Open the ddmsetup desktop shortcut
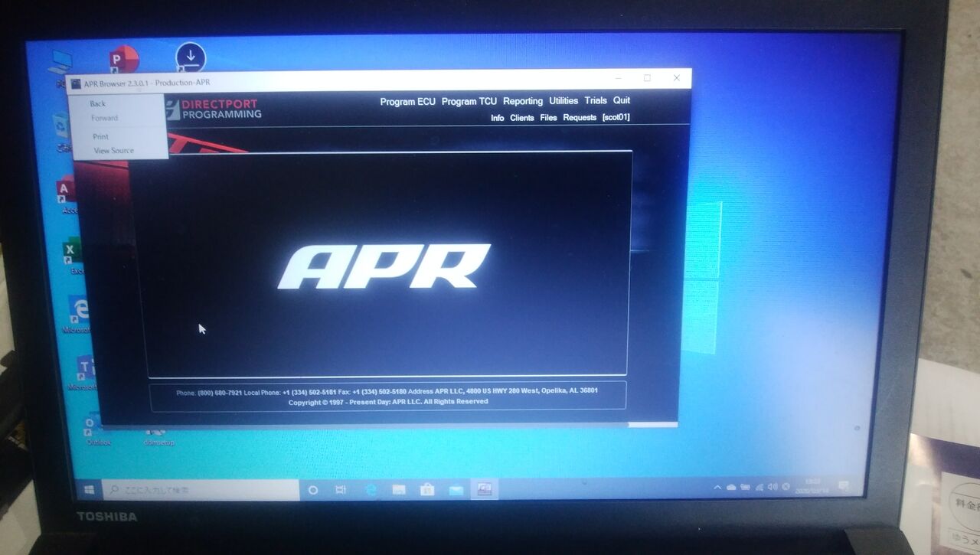Image resolution: width=980 pixels, height=555 pixels. (159, 436)
